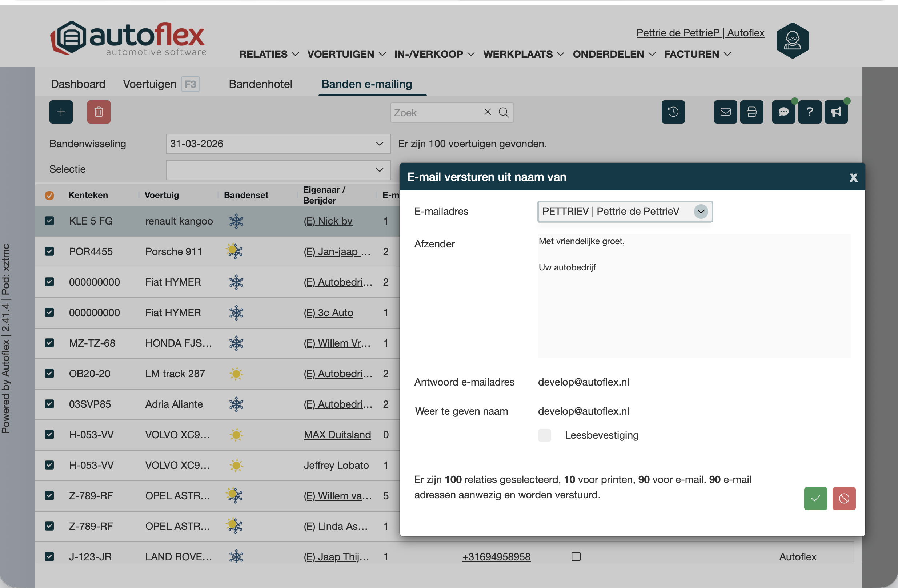
Task: Uncheck the 03SVP85 row checkbox
Action: (49, 404)
